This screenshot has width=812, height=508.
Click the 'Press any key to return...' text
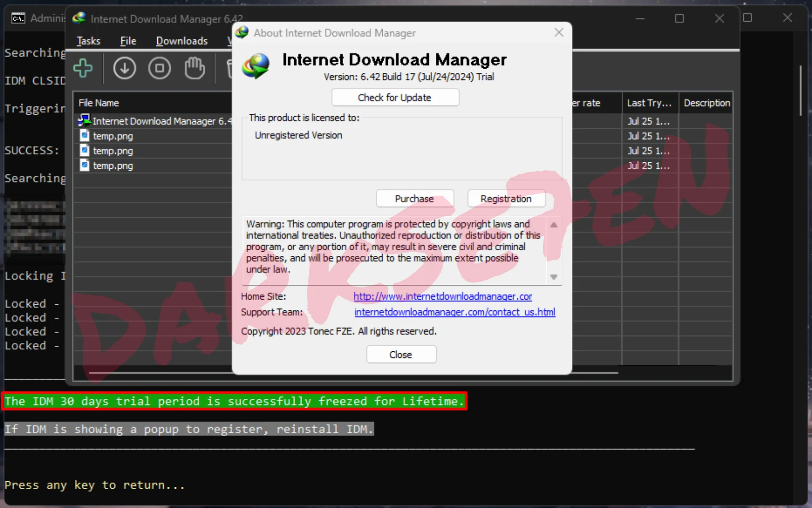pyautogui.click(x=95, y=485)
